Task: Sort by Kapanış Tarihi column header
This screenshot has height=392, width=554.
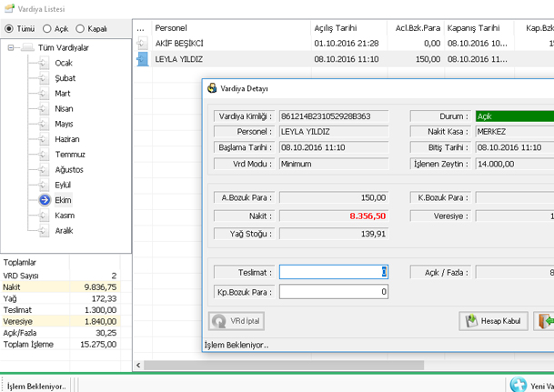Action: pos(478,28)
